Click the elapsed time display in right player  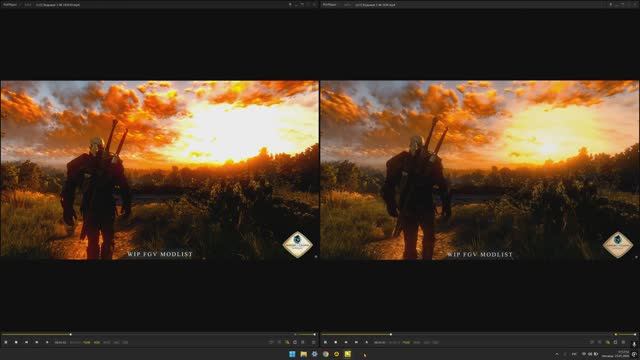[380, 342]
